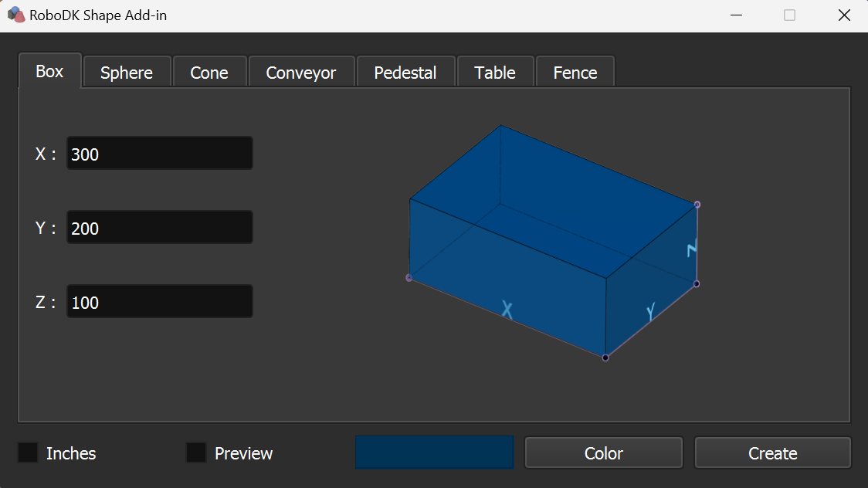Click the Z dimension field showing 100
This screenshot has height=488, width=868.
[x=159, y=302]
